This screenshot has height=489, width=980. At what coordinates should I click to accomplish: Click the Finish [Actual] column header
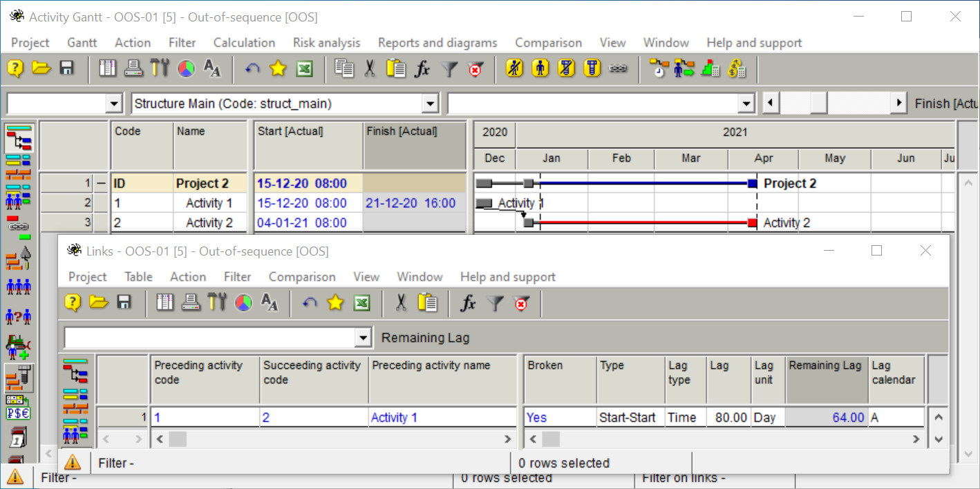pos(415,146)
